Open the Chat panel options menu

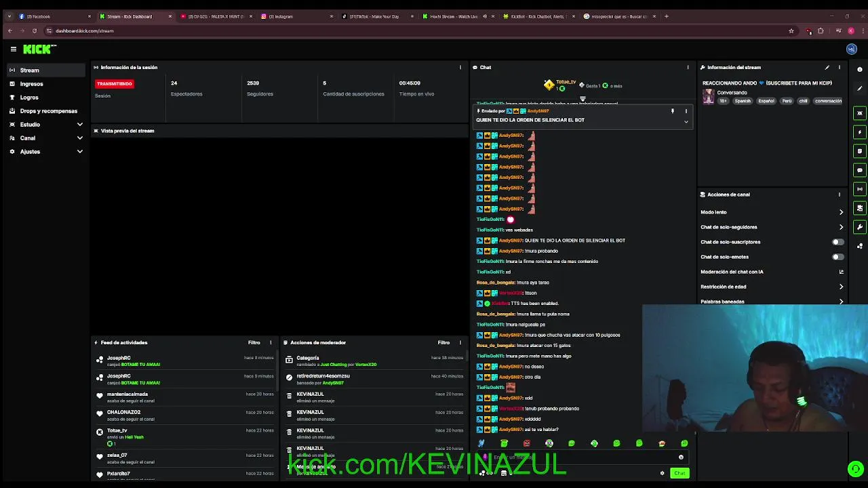(688, 68)
